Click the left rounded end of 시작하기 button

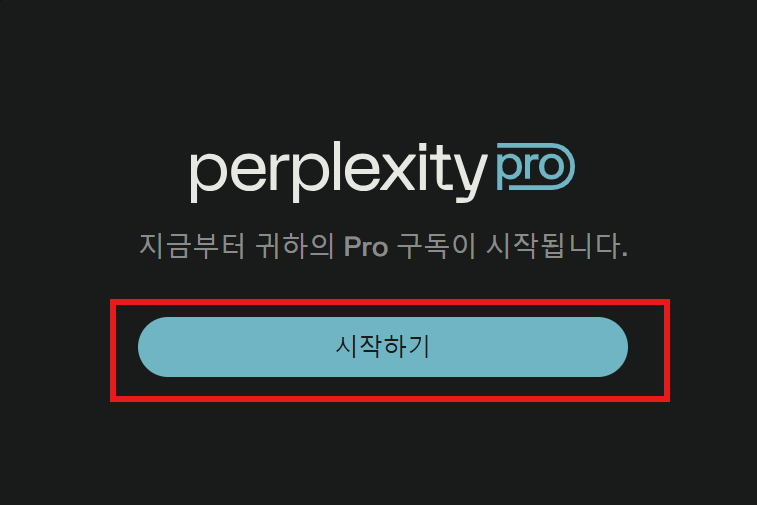point(159,347)
